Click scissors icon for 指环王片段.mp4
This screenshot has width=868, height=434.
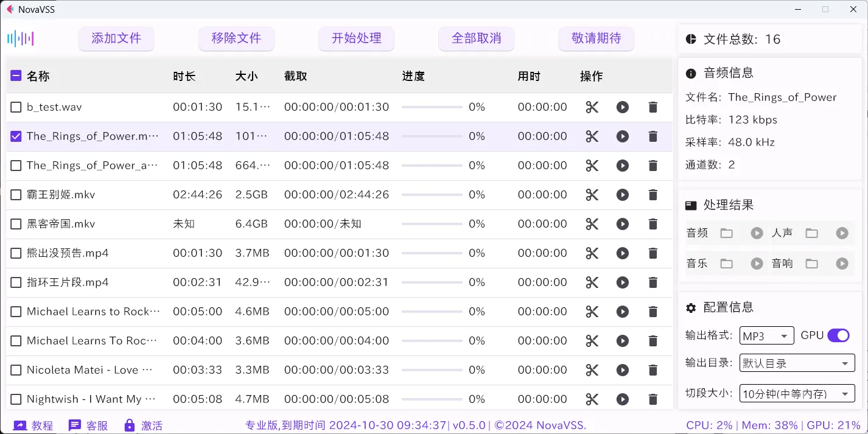[592, 282]
